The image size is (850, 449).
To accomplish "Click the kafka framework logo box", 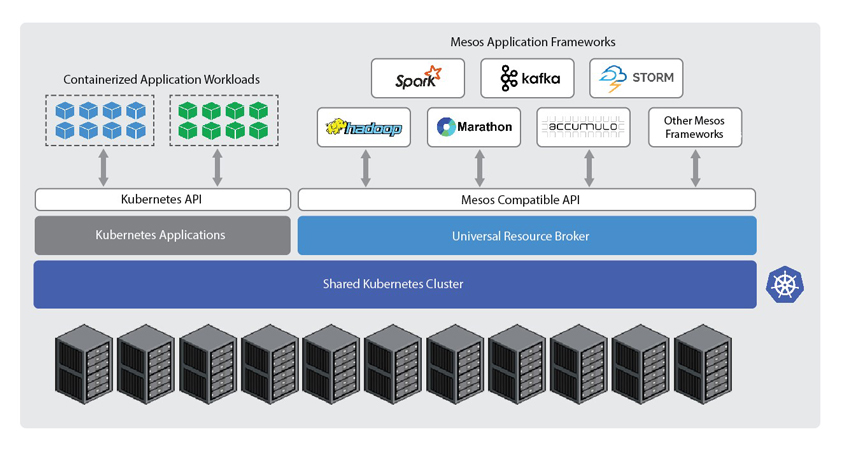I will tap(527, 79).
